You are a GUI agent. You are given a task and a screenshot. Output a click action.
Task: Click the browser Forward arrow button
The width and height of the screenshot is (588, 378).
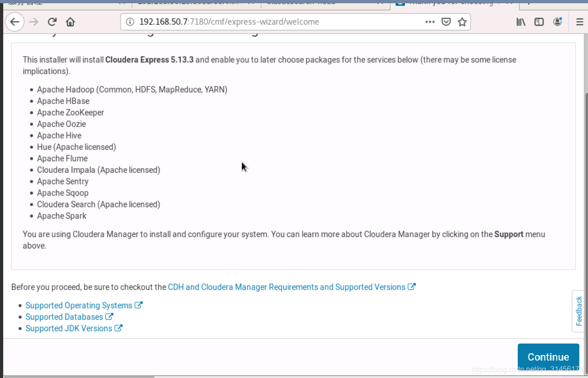[34, 22]
